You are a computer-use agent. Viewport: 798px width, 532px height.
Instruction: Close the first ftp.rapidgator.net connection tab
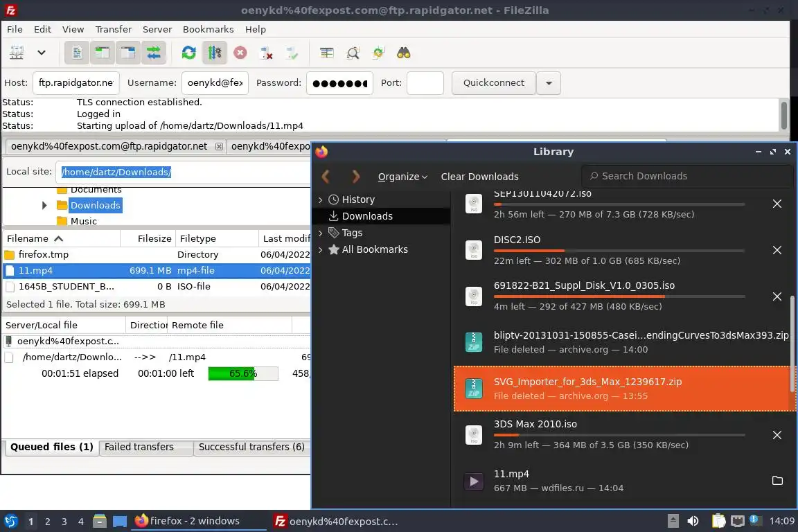point(219,147)
